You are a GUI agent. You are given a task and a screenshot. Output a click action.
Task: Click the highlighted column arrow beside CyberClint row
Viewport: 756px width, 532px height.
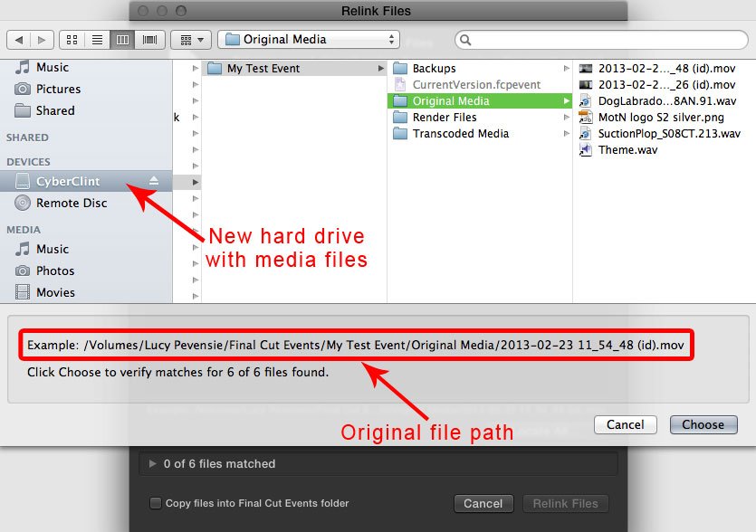pos(196,182)
